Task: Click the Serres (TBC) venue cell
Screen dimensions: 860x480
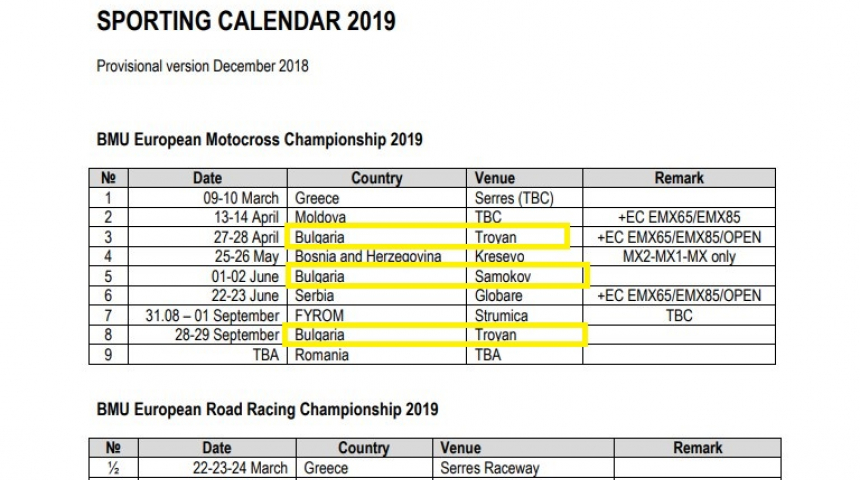Action: tap(514, 198)
